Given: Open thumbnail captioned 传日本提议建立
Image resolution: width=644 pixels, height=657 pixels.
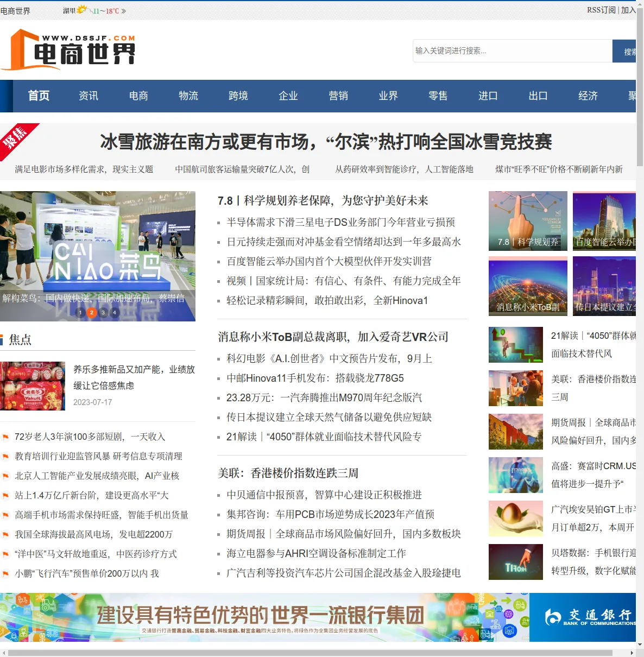Looking at the screenshot, I should 604,286.
